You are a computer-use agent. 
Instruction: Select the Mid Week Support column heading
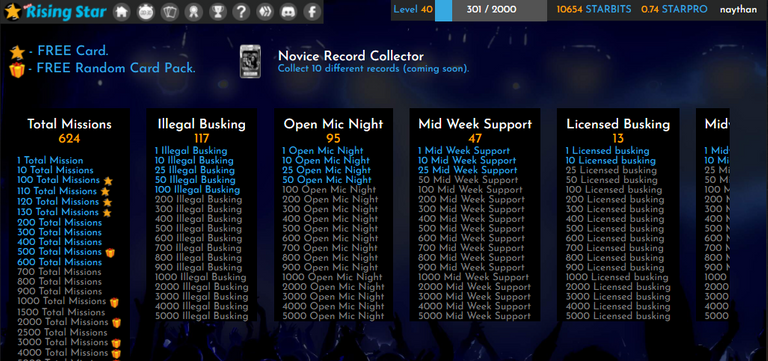(x=475, y=124)
